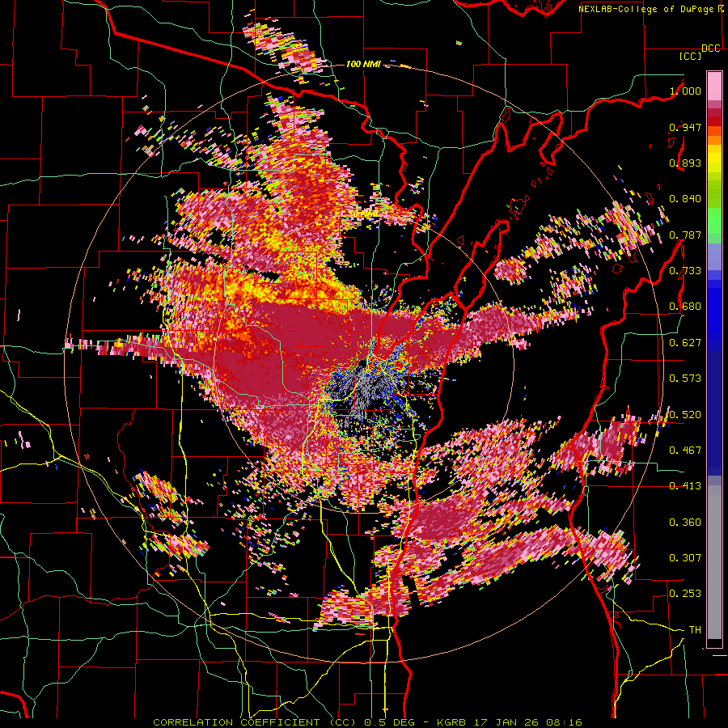Click the [CC] legend heading
Screen dimensions: 728x728
[691, 56]
